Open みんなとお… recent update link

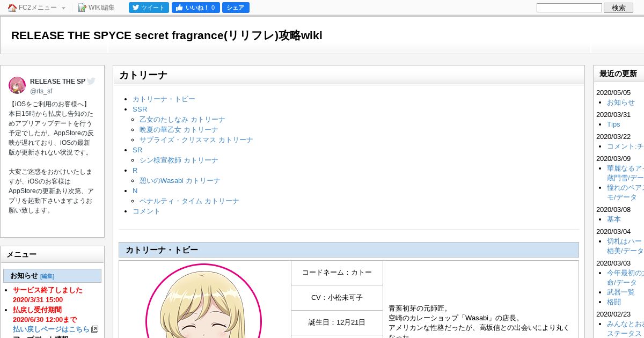coord(625,329)
